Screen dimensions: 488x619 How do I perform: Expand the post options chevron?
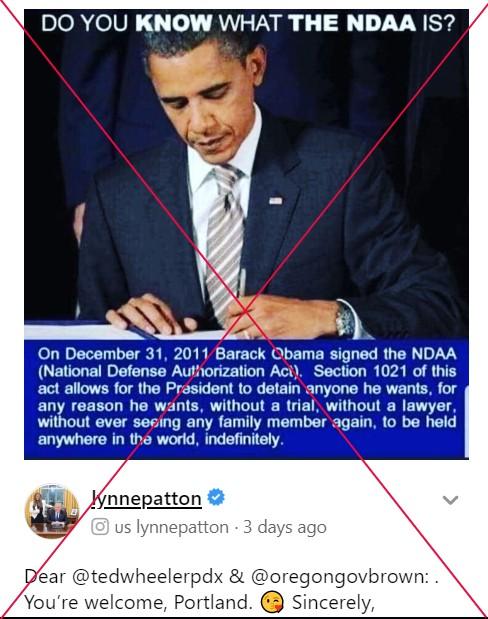(x=450, y=500)
